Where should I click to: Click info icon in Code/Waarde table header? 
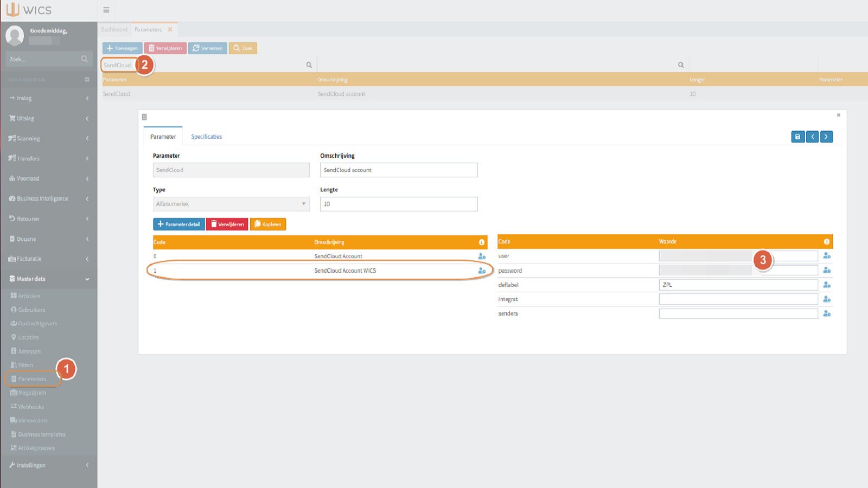coord(827,242)
